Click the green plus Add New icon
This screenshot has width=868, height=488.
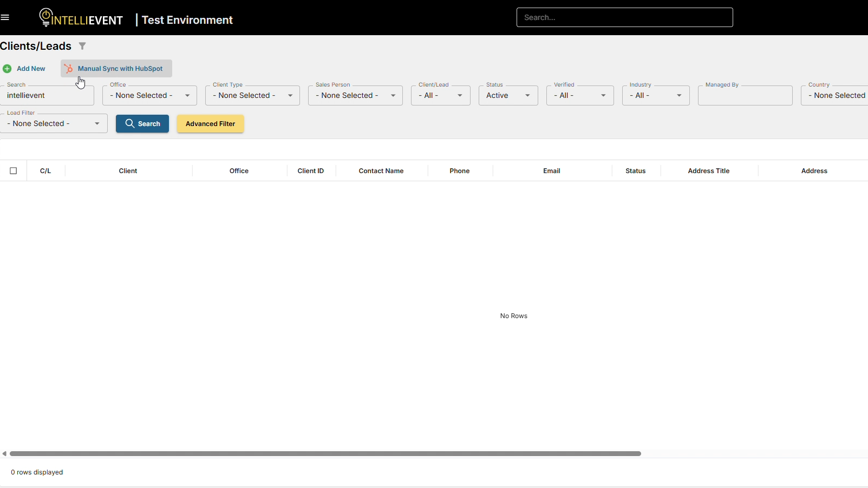(x=7, y=69)
